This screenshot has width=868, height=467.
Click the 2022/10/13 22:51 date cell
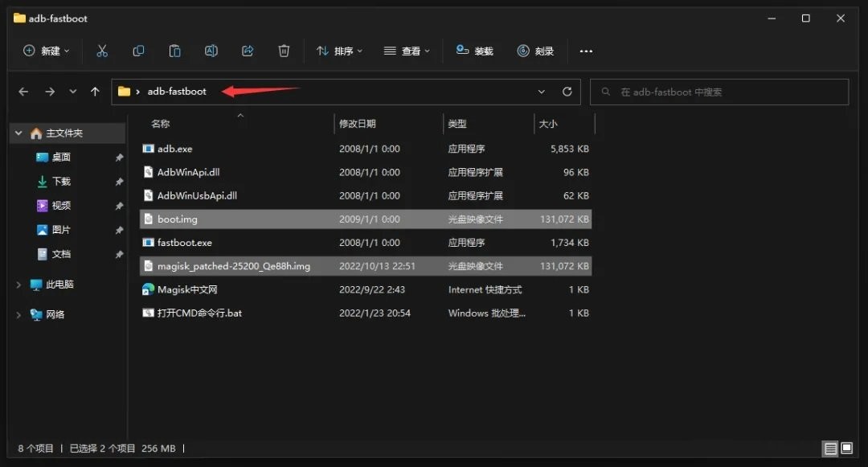point(377,266)
